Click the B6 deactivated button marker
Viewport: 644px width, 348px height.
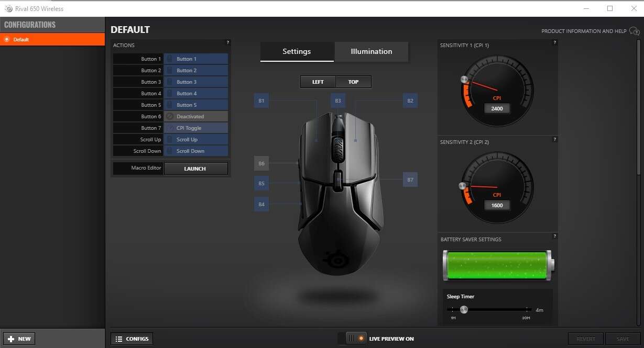tap(261, 164)
